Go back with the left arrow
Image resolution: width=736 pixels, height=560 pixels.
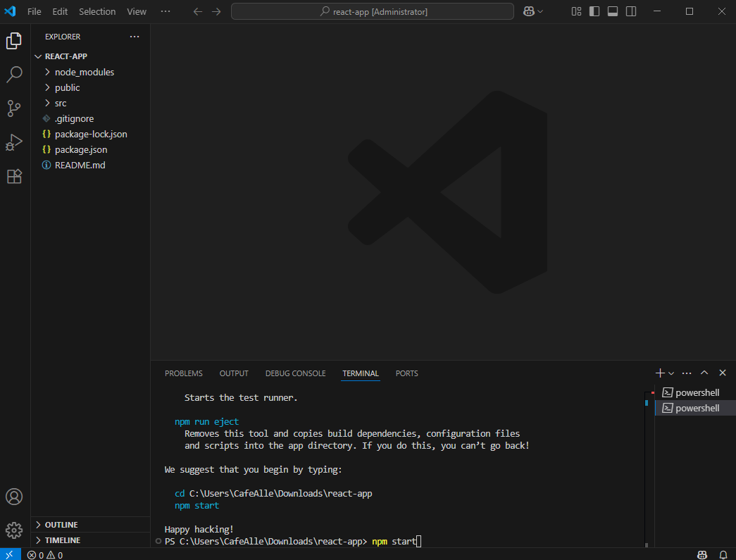pyautogui.click(x=198, y=12)
